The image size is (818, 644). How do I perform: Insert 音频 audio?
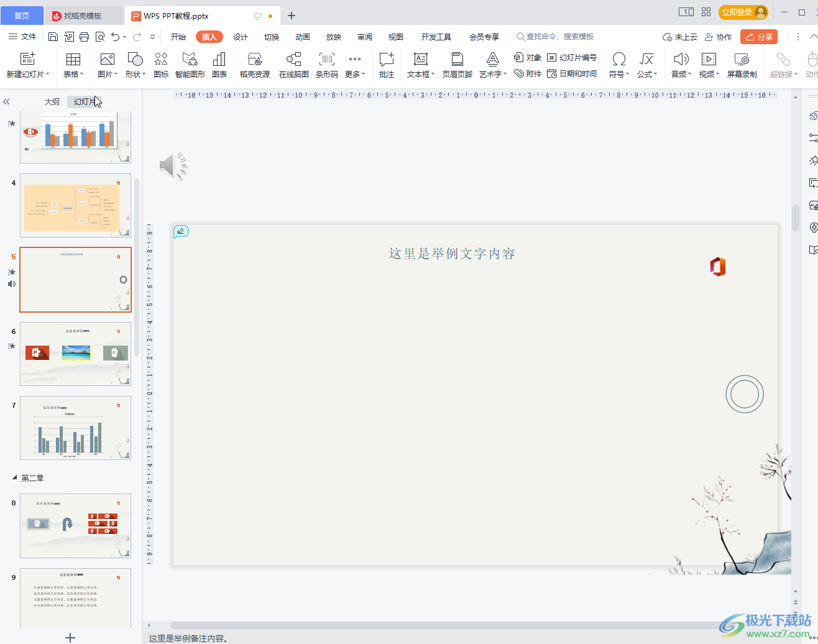point(681,65)
